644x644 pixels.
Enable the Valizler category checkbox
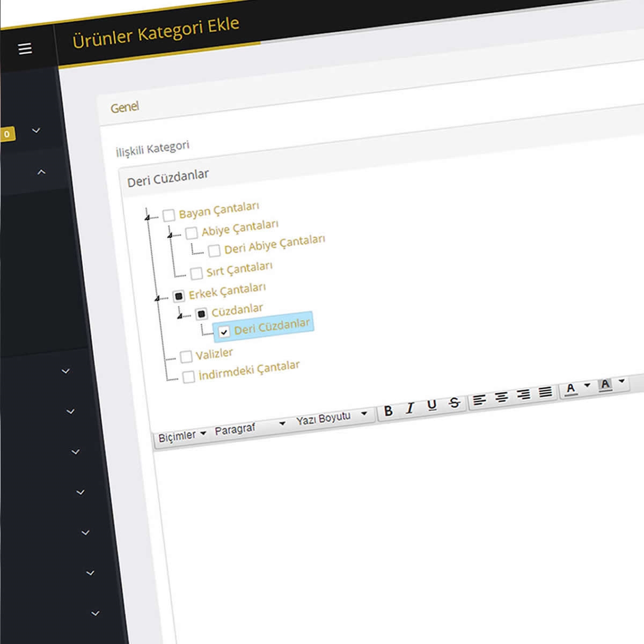click(x=186, y=356)
